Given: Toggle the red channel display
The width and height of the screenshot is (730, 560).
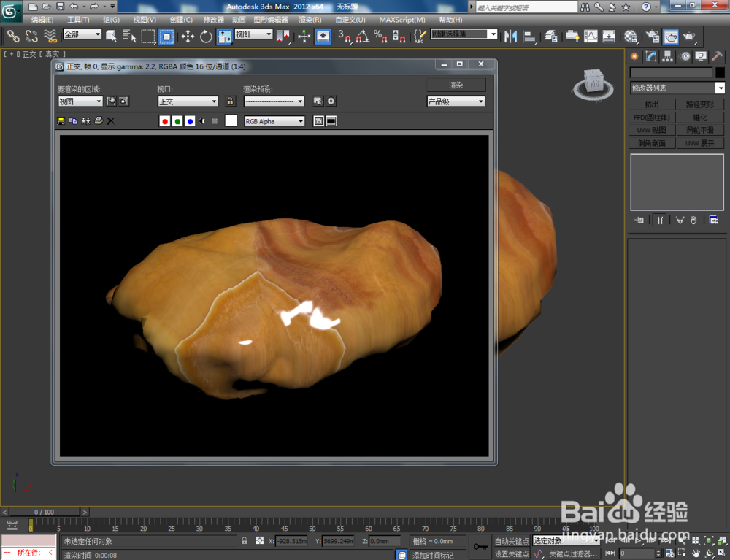Looking at the screenshot, I should pos(164,121).
